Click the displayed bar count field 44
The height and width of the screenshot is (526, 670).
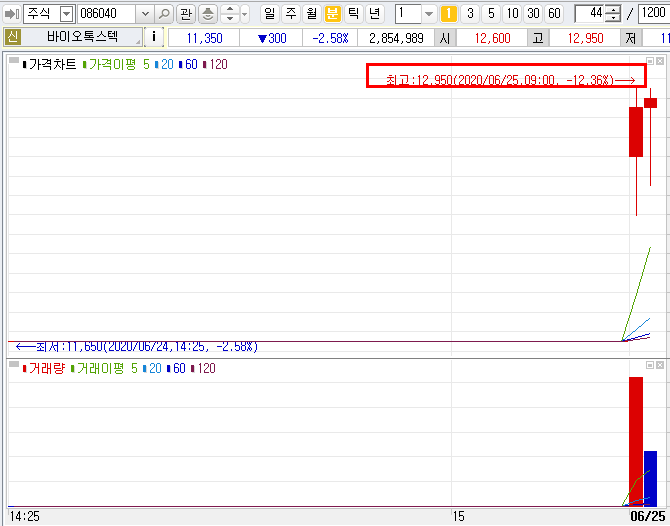click(x=590, y=14)
